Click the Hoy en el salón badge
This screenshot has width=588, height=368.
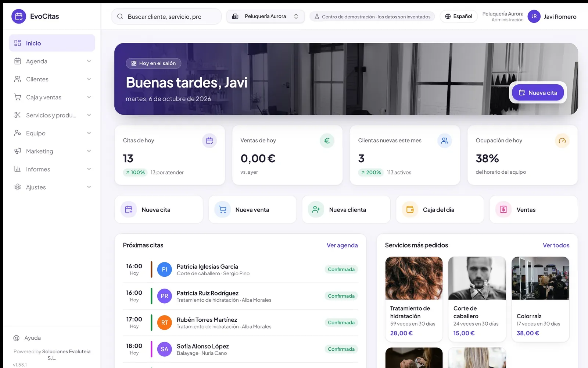[154, 63]
